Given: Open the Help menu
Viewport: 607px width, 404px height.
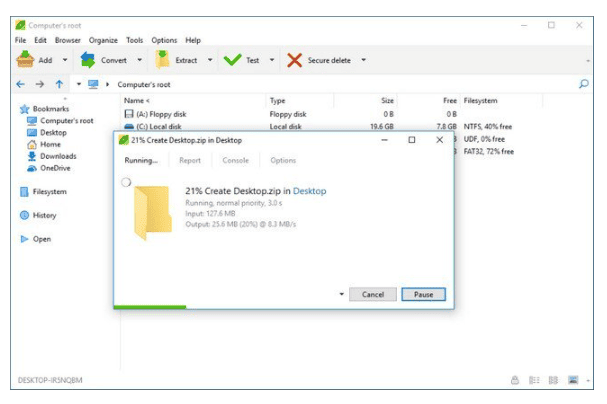Looking at the screenshot, I should click(193, 40).
